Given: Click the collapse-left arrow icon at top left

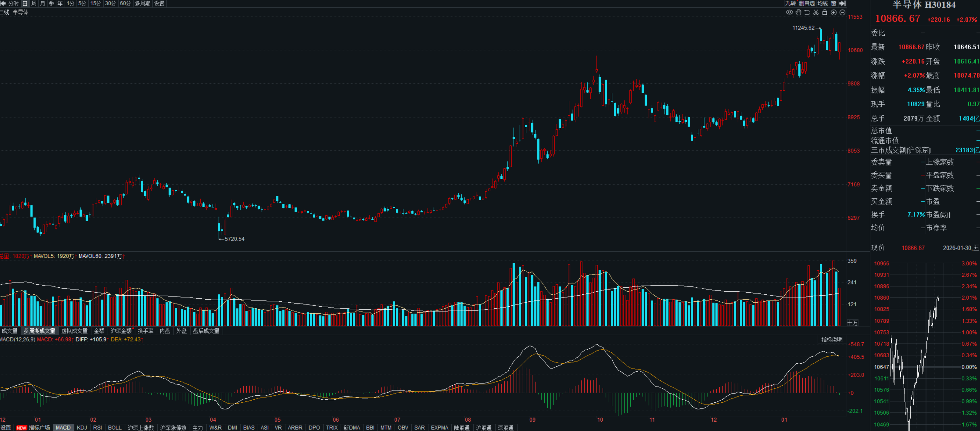Looking at the screenshot, I should tap(3, 4).
